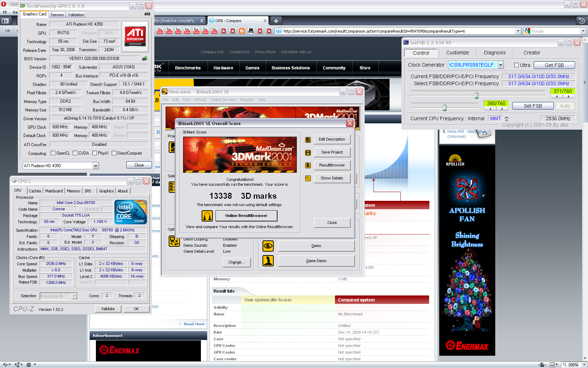Click the Blogger bookmark icon in browser toolbar
The image size is (588, 368).
(242, 31)
